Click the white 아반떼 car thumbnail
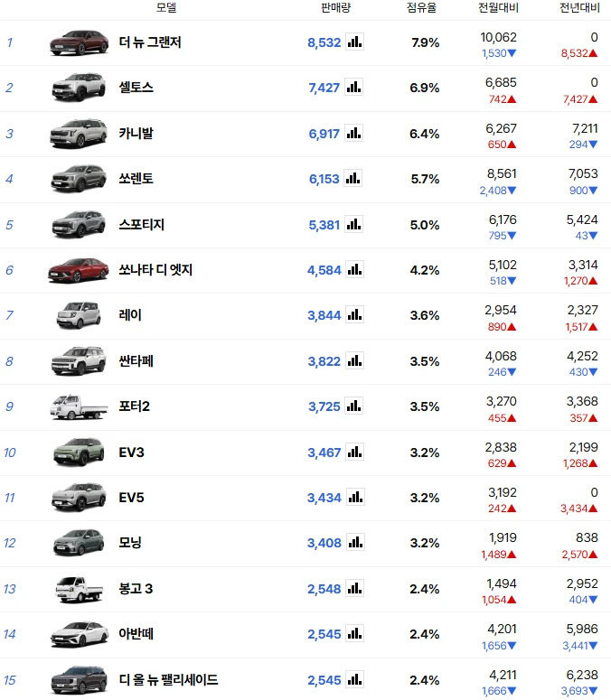The height and width of the screenshot is (700, 611). click(x=79, y=634)
